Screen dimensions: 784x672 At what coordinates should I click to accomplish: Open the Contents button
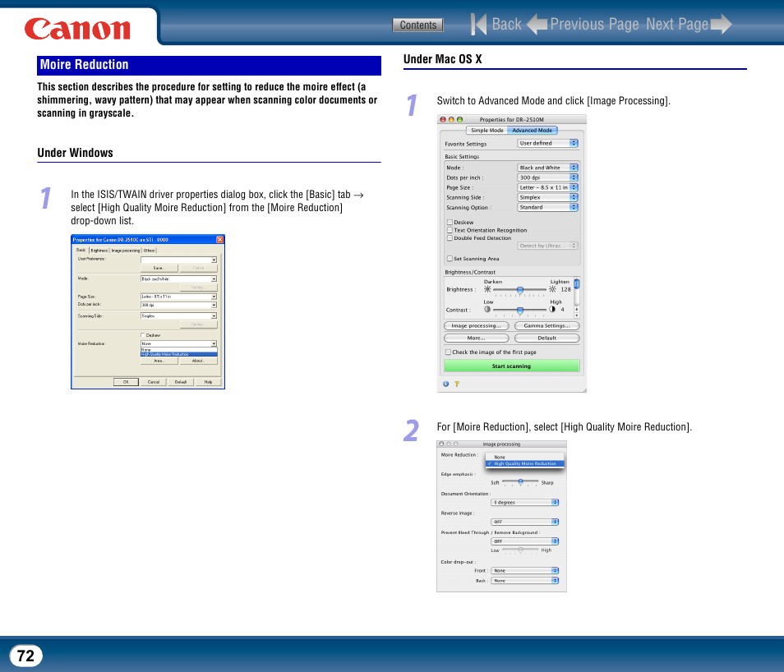pyautogui.click(x=418, y=25)
